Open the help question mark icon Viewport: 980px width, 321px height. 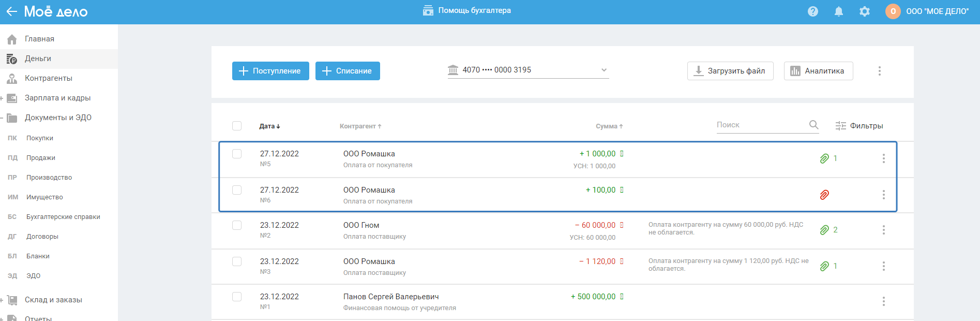click(x=813, y=11)
